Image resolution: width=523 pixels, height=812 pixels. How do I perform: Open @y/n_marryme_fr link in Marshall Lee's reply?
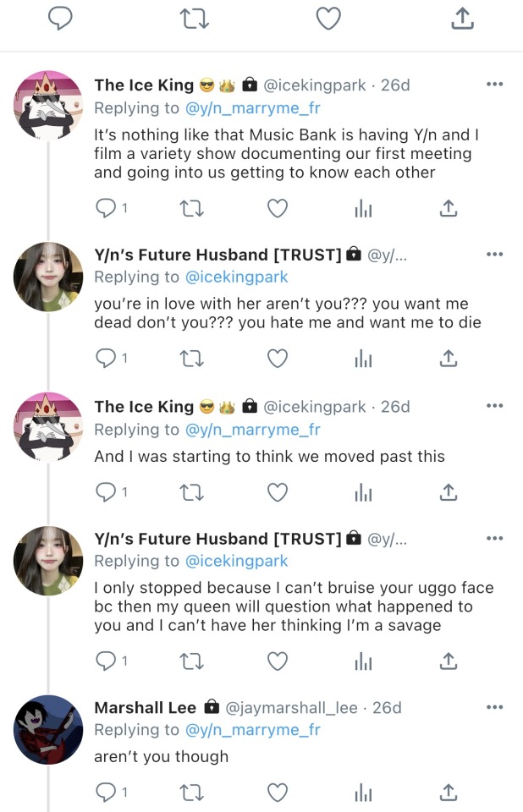(251, 730)
